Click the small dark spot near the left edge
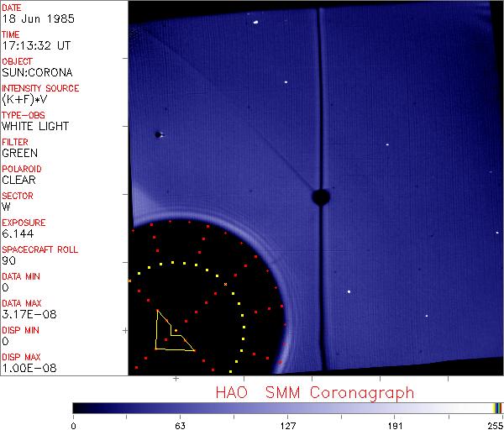 pos(157,134)
